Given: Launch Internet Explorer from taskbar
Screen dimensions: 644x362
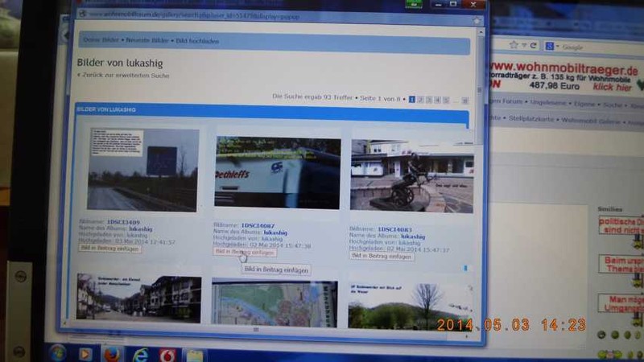Looking at the screenshot, I should tap(140, 354).
